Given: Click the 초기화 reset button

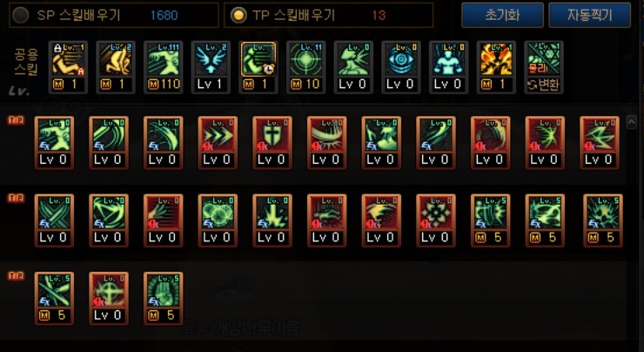Looking at the screenshot, I should [503, 15].
